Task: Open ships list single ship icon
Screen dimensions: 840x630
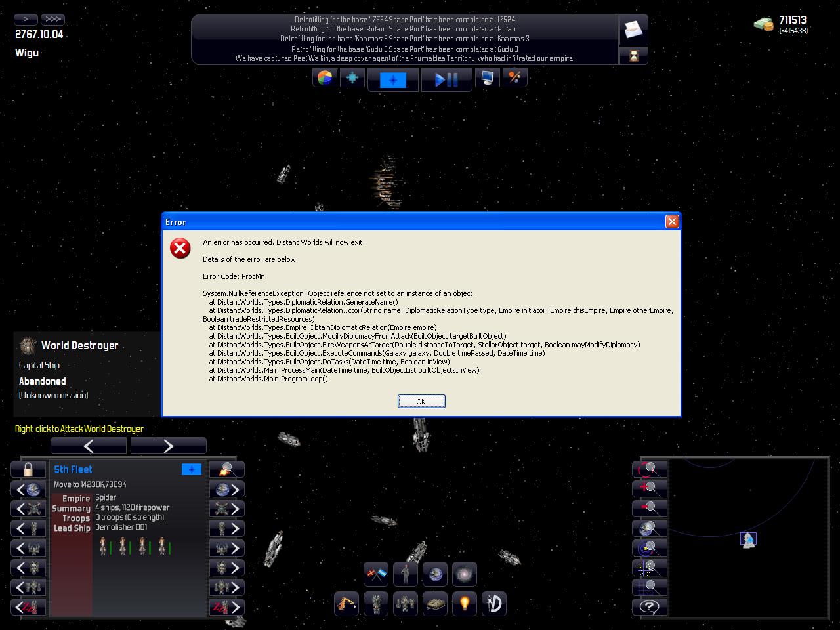Action: [376, 604]
